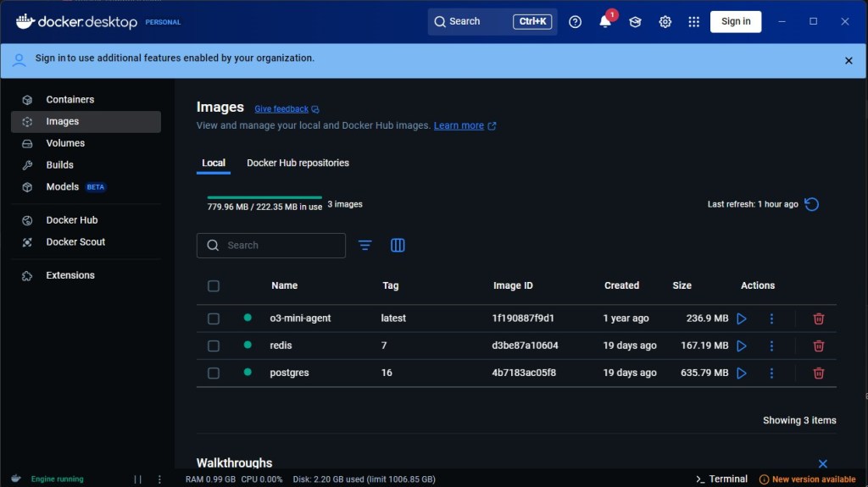This screenshot has height=487, width=868.
Task: Click image ID d3be87a10604
Action: click(525, 346)
